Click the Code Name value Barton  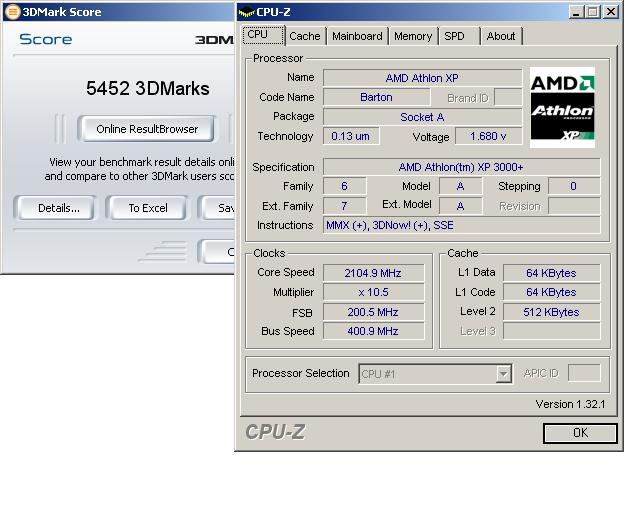tap(376, 97)
